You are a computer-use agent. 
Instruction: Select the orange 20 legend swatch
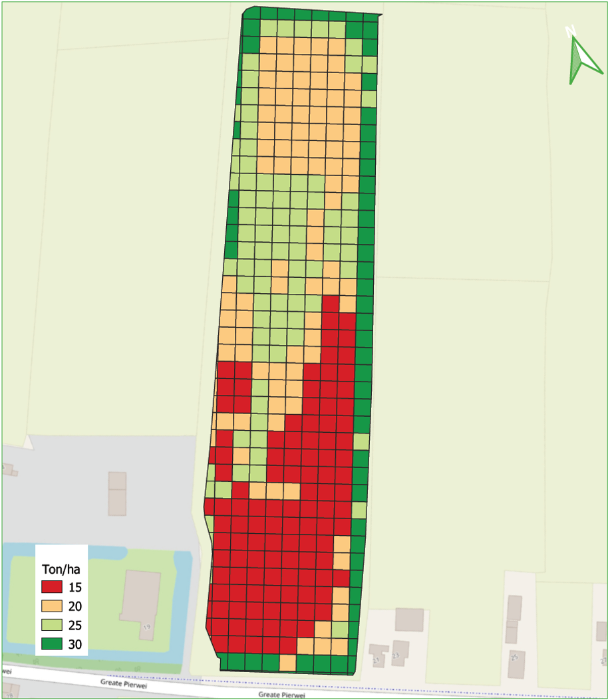pyautogui.click(x=52, y=606)
